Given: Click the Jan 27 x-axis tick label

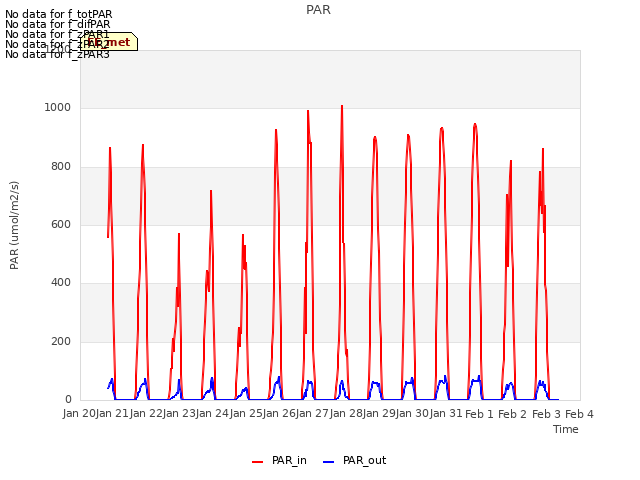Looking at the screenshot, I should pyautogui.click(x=312, y=414).
